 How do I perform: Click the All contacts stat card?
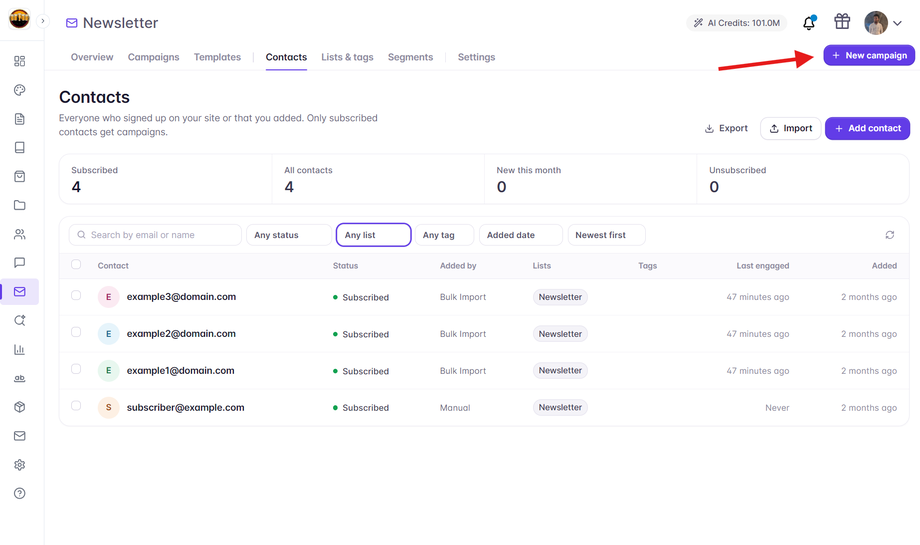click(378, 179)
